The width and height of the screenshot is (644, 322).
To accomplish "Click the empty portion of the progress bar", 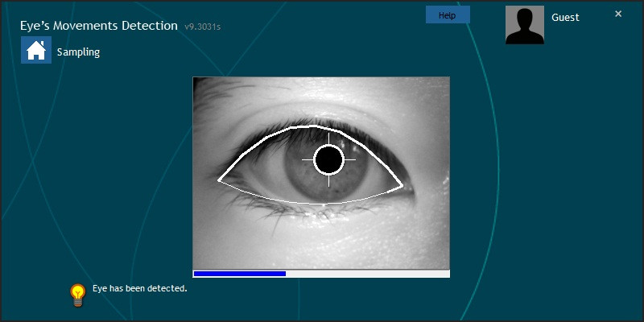I will pyautogui.click(x=367, y=274).
